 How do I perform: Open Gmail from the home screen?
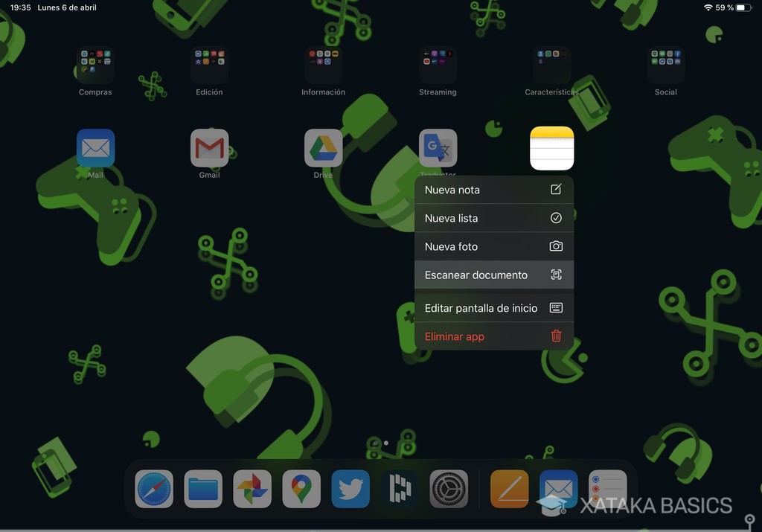pyautogui.click(x=209, y=147)
